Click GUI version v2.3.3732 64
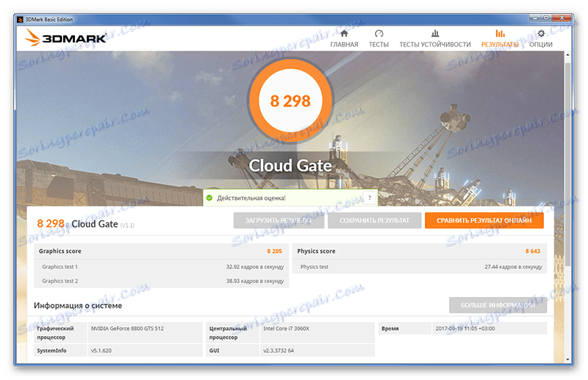Viewport: 588px width, 380px height. click(x=279, y=351)
